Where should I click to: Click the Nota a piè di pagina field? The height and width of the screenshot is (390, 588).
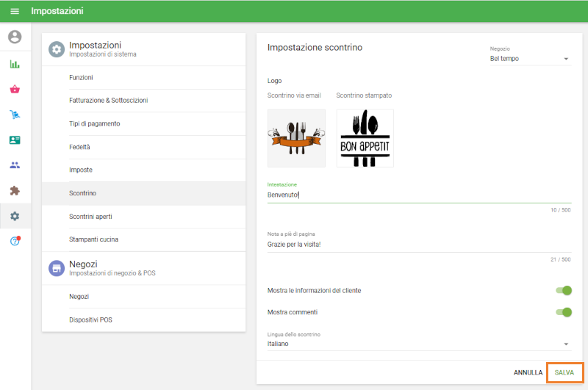pos(418,244)
